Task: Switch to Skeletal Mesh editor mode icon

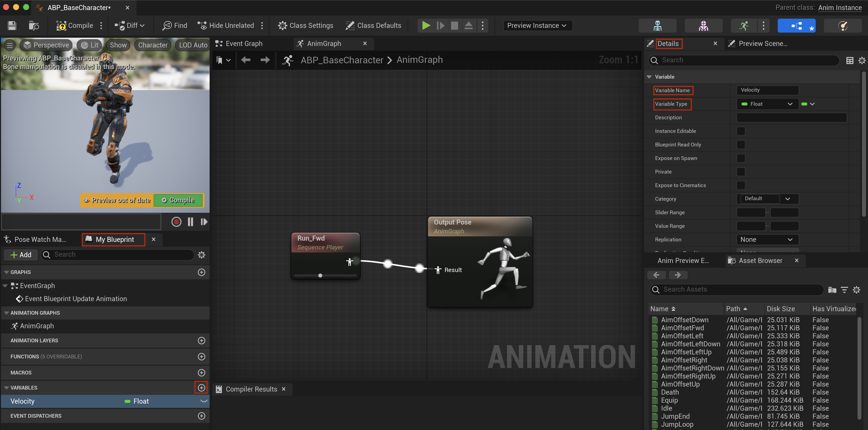Action: (704, 26)
